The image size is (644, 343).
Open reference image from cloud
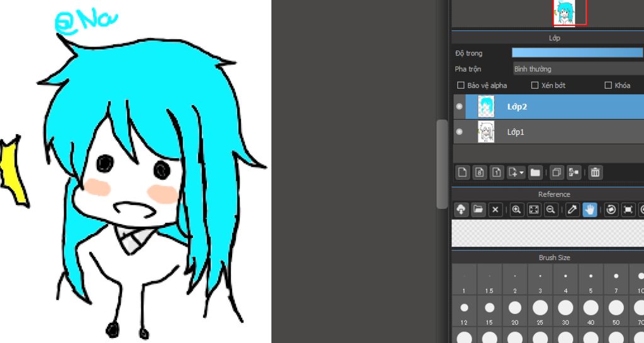(461, 210)
